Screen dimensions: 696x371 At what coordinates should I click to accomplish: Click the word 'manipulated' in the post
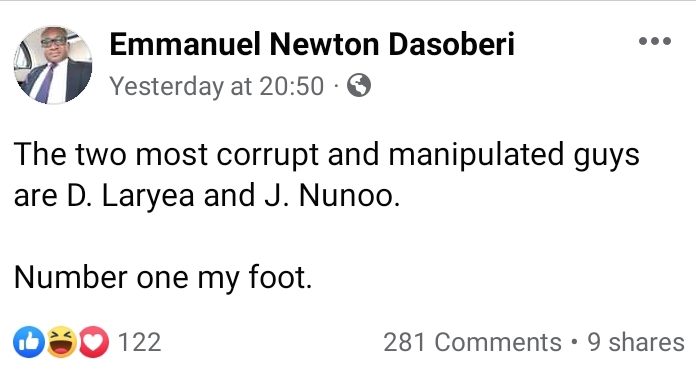coord(477,156)
